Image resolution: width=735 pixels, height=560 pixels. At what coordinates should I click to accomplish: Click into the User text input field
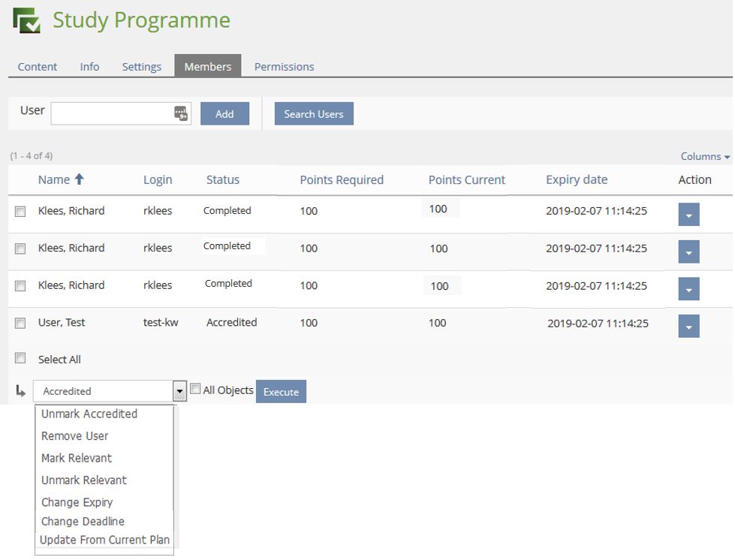[x=111, y=113]
